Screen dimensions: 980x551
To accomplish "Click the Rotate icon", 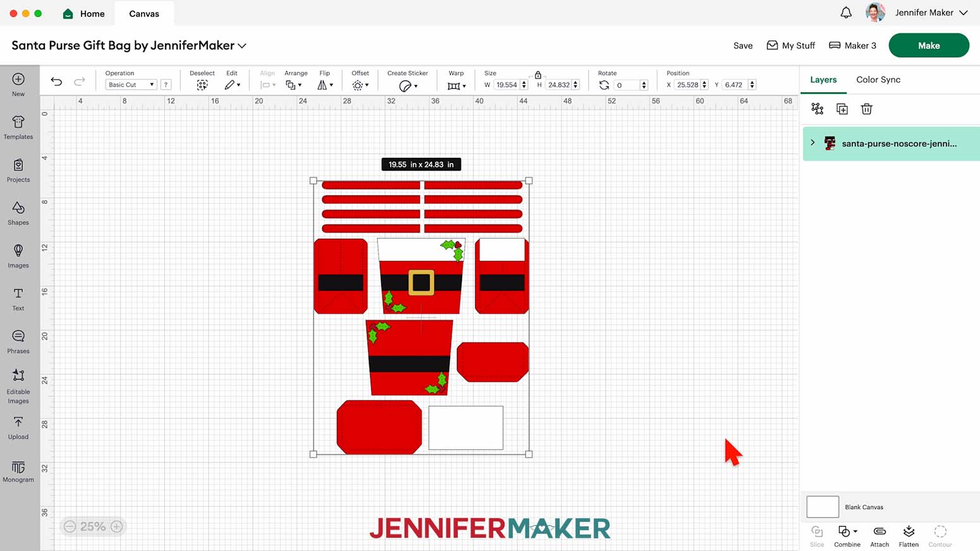I will 604,85.
